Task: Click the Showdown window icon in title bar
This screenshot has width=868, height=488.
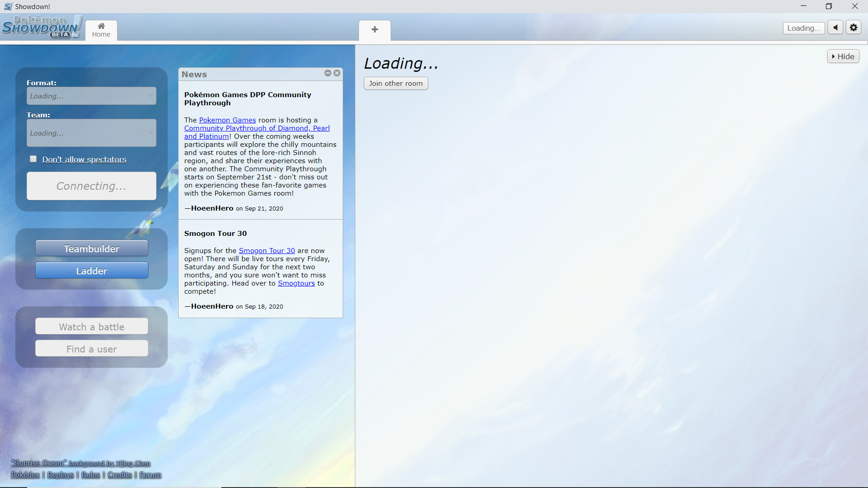Action: (8, 6)
